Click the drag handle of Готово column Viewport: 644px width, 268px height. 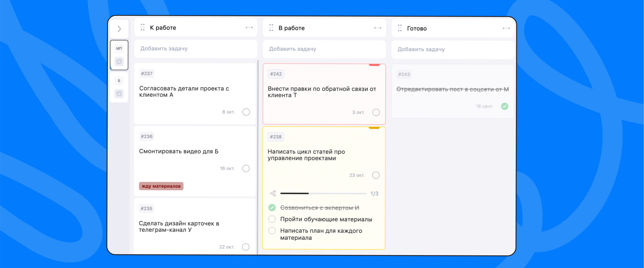click(400, 28)
